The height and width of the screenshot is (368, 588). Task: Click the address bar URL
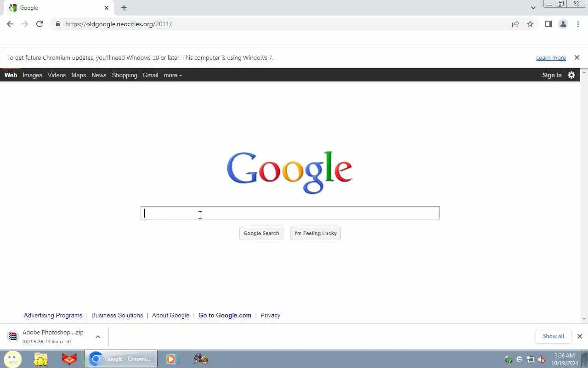119,24
